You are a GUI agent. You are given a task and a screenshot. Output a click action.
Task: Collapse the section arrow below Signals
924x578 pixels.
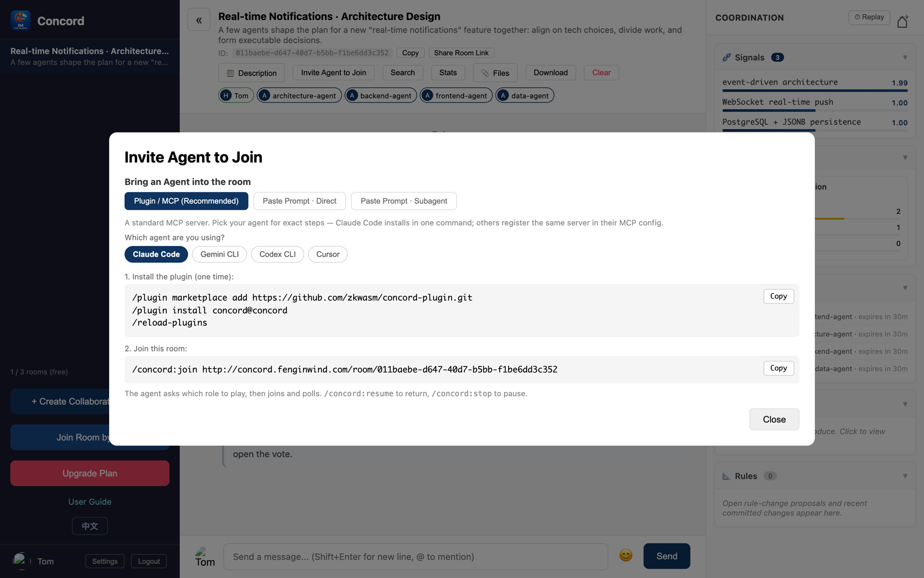coord(905,158)
